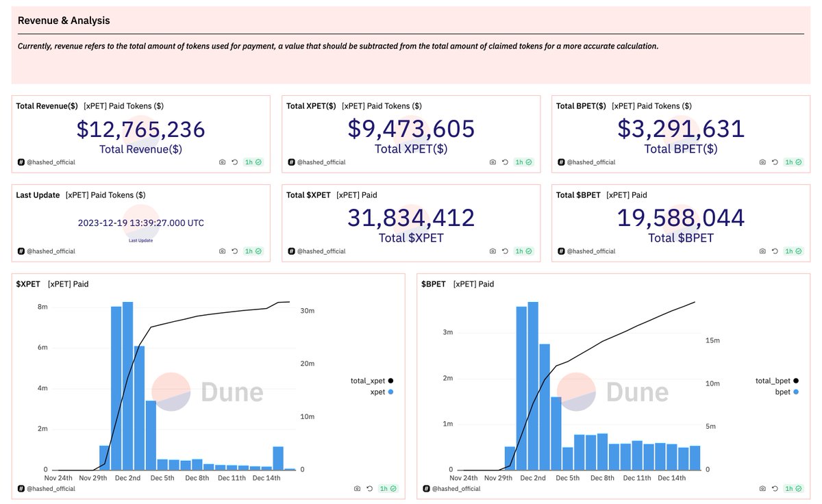This screenshot has height=504, width=822.
Task: Click the camera icon on Total XPET($) card
Action: 493,162
